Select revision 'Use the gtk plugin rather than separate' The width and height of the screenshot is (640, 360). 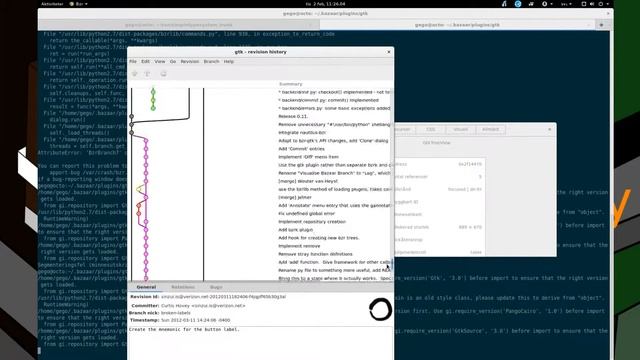pos(334,165)
